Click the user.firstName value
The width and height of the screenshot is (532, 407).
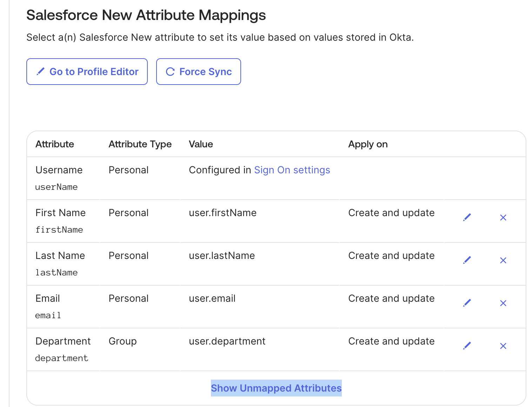point(222,213)
